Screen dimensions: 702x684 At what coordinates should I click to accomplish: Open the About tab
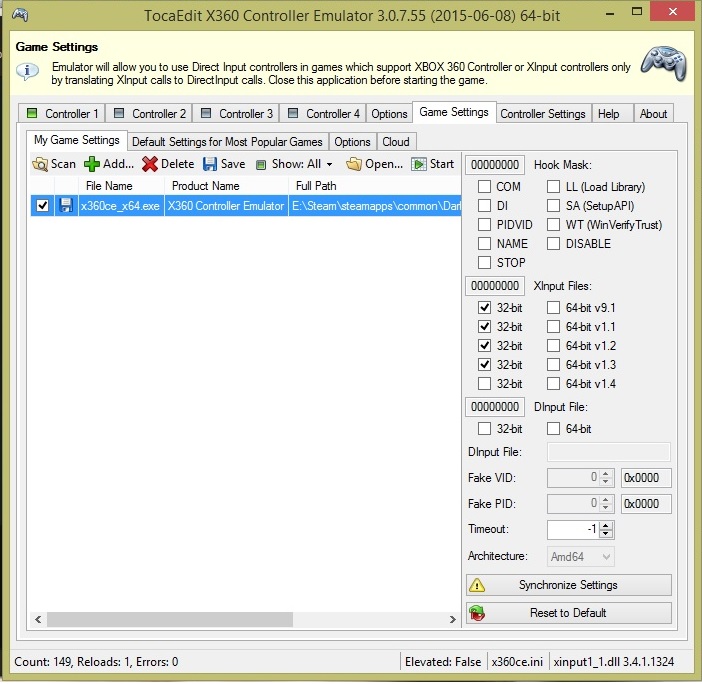tap(653, 113)
